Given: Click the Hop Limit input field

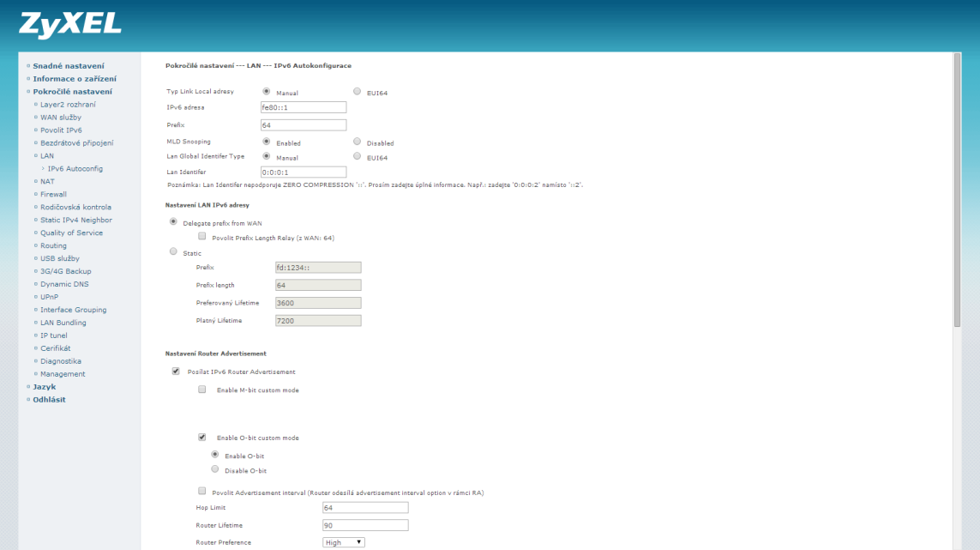Looking at the screenshot, I should 365,507.
